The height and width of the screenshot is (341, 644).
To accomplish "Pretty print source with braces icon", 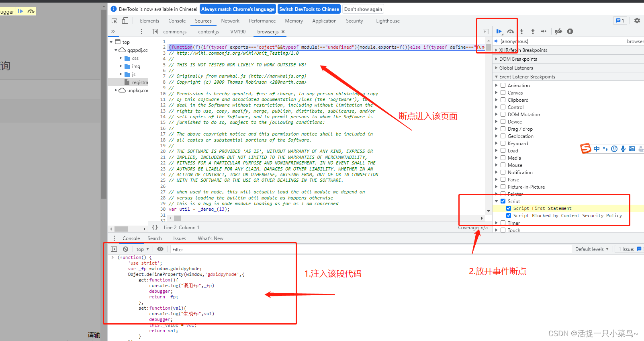I will point(155,227).
